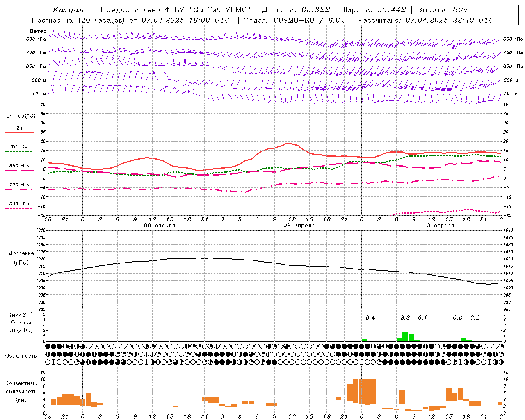Screen dimensions: 525x420
Task: Click the "Ветер" wind panel label
Action: 38,31
